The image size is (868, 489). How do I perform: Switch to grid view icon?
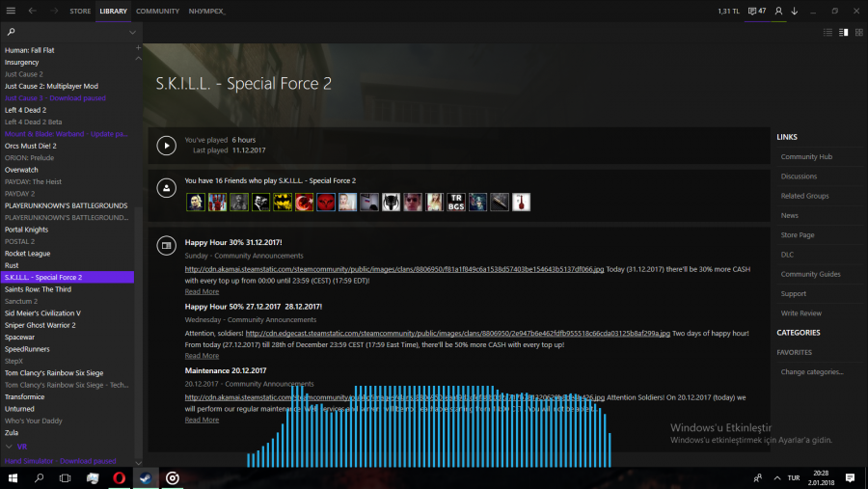pyautogui.click(x=859, y=32)
